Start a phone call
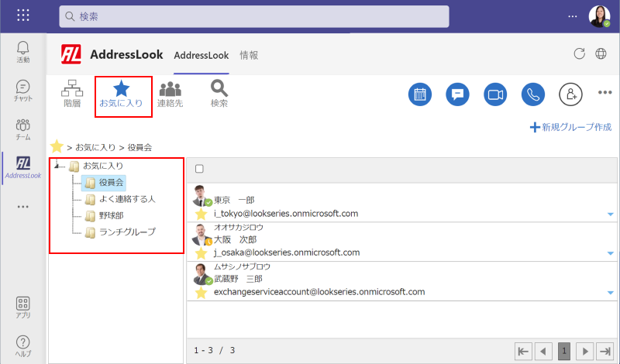 (532, 94)
